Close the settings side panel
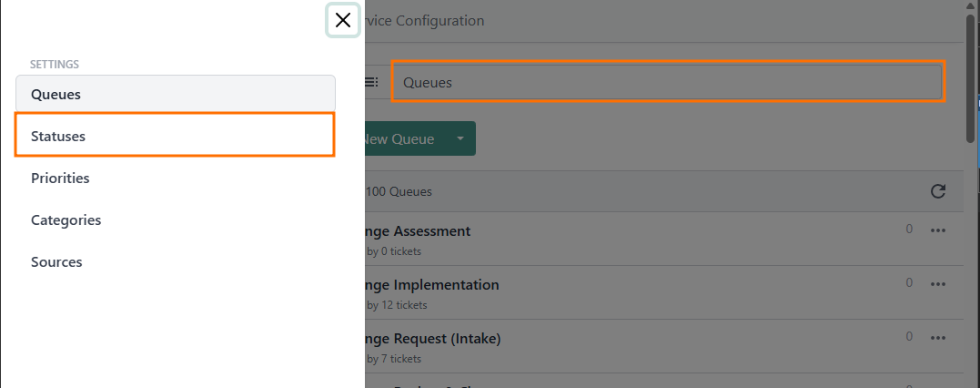Screen dimensions: 980x388 (343, 20)
